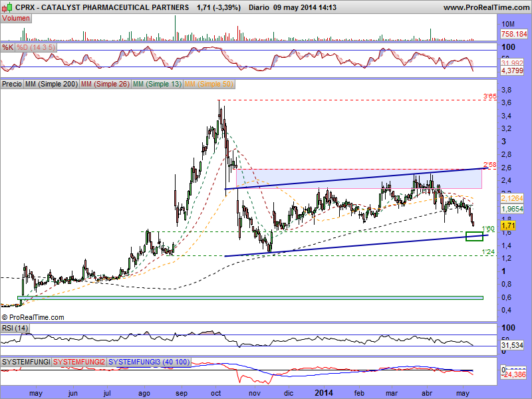
Task: Click the SYSTEMFUNGI2 indicator label
Action: pyautogui.click(x=79, y=362)
